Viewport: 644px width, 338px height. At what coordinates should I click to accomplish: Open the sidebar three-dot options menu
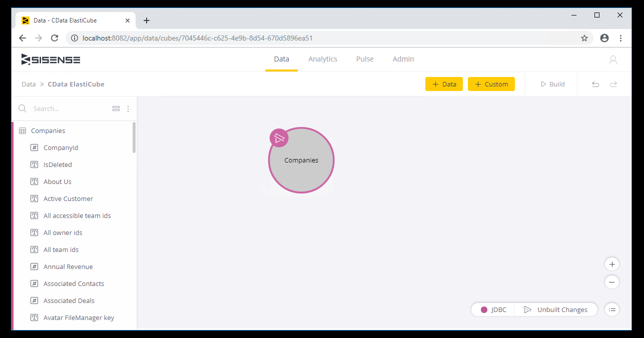(128, 108)
